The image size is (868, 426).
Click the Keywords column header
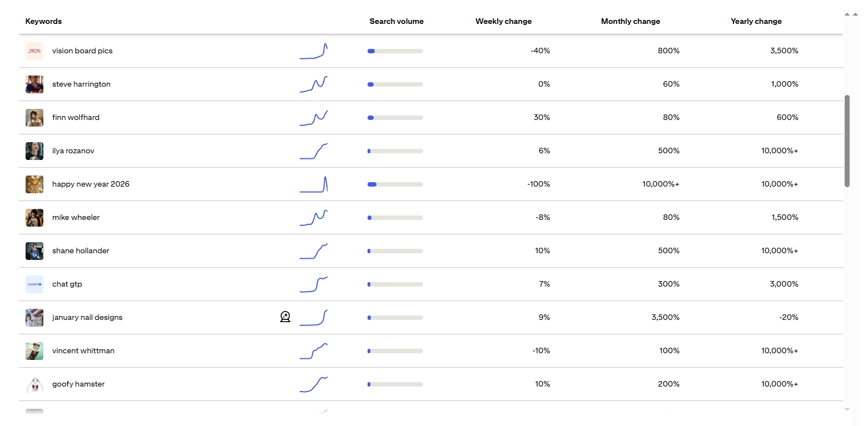43,22
